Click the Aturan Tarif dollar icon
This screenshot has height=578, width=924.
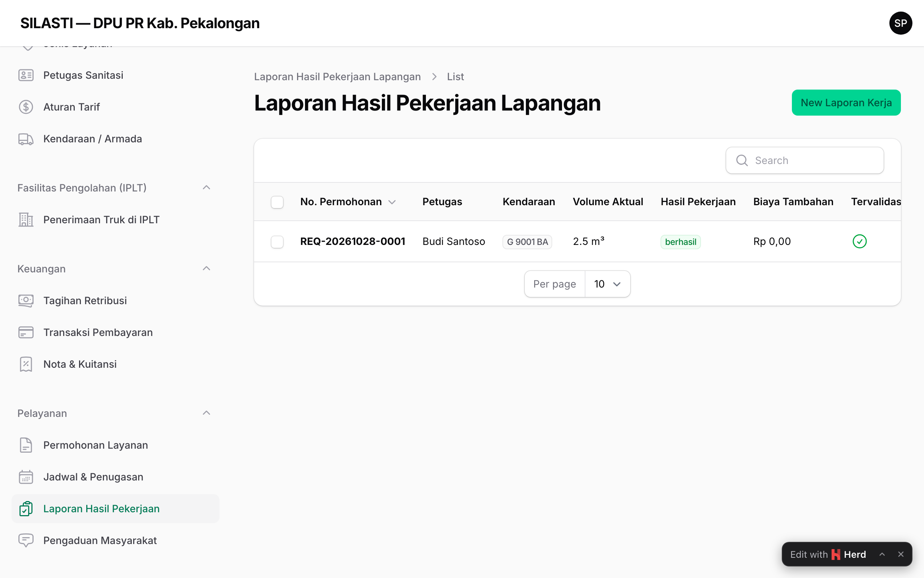[x=26, y=107]
